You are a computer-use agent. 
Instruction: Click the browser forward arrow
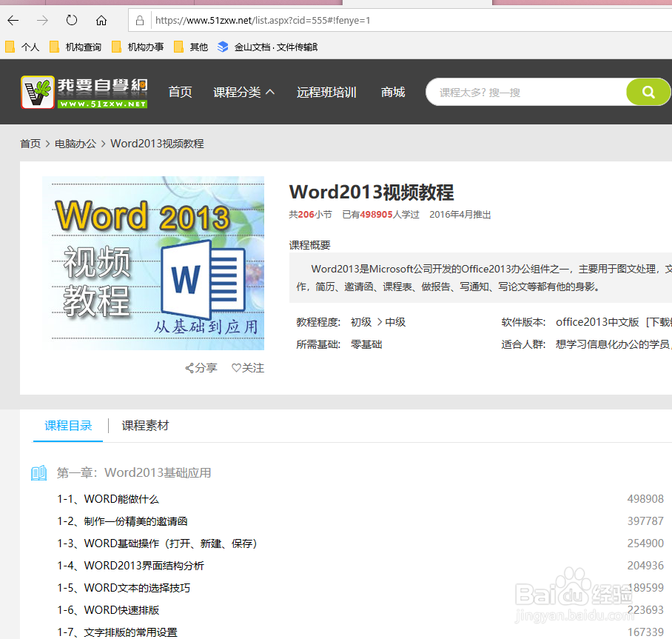(42, 20)
